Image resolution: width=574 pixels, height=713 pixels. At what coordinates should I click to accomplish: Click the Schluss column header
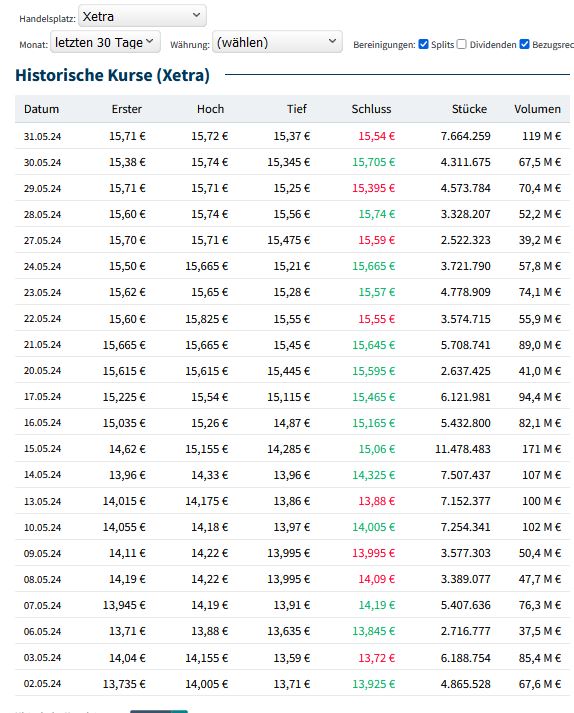(371, 109)
